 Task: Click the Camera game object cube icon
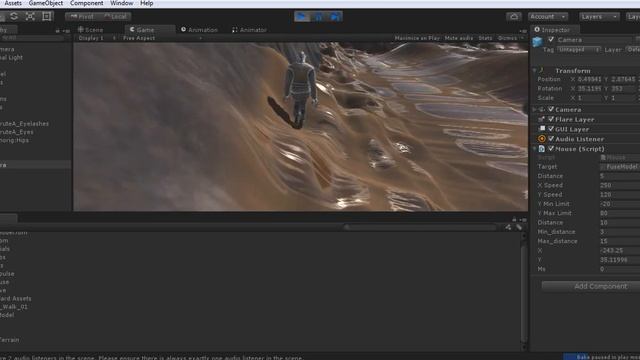(537, 41)
